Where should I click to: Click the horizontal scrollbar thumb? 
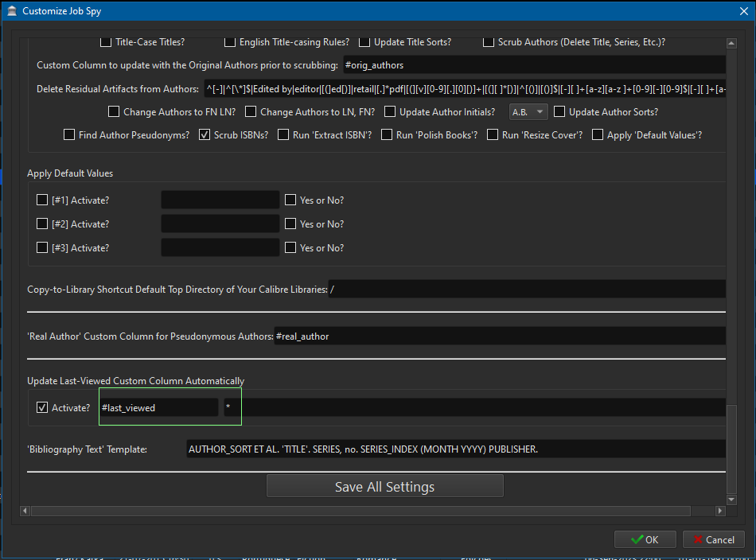tap(360, 511)
